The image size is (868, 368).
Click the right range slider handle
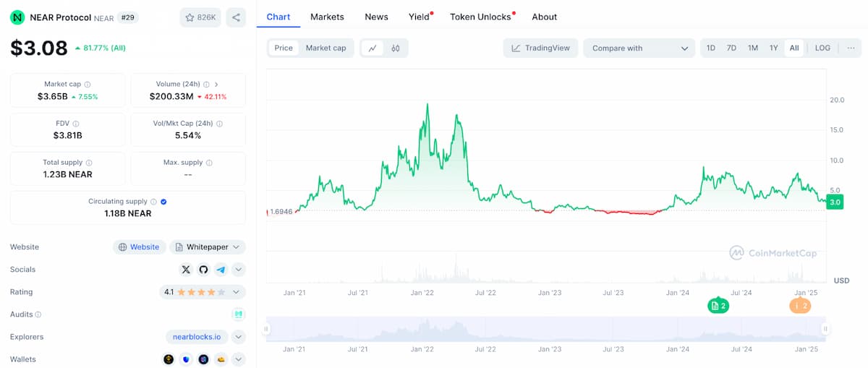(x=825, y=329)
